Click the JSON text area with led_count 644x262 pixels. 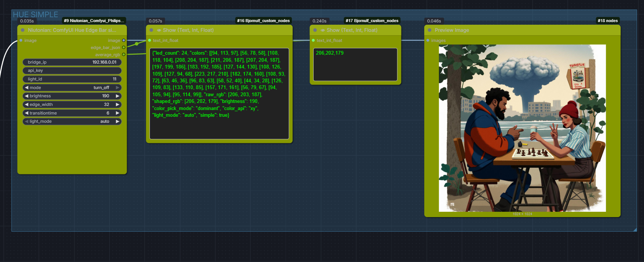[x=219, y=94]
